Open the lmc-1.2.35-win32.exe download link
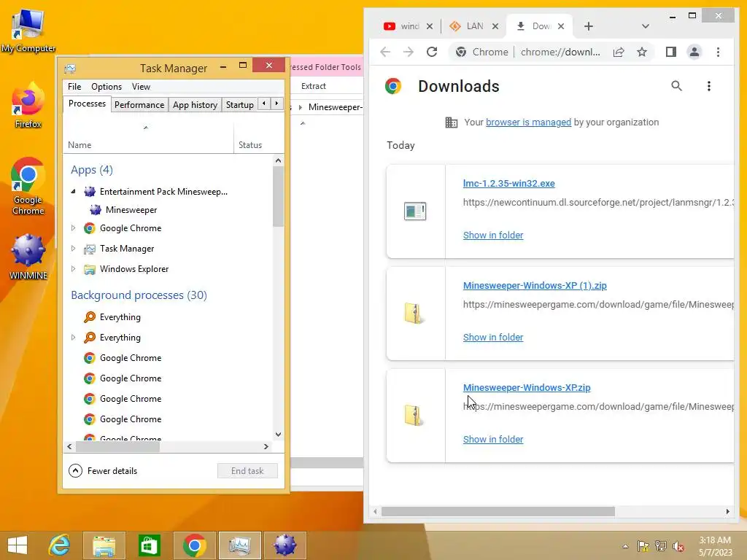The width and height of the screenshot is (747, 560). 508,183
